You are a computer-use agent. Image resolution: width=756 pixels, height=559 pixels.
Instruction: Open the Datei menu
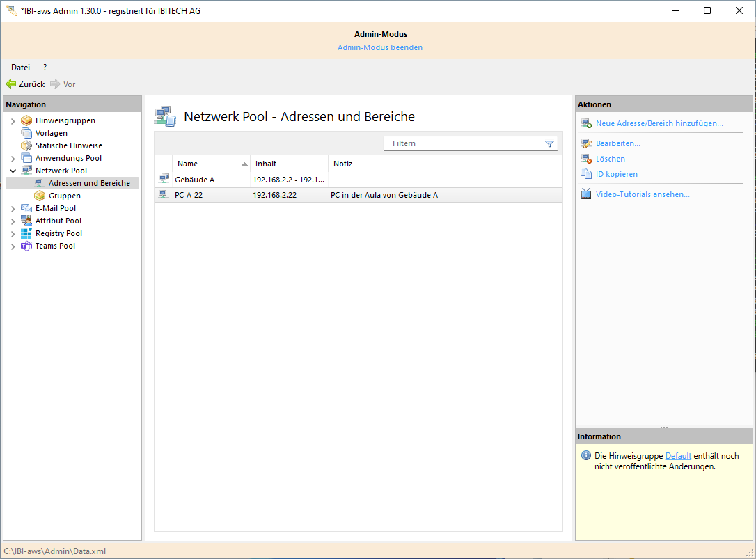(20, 68)
